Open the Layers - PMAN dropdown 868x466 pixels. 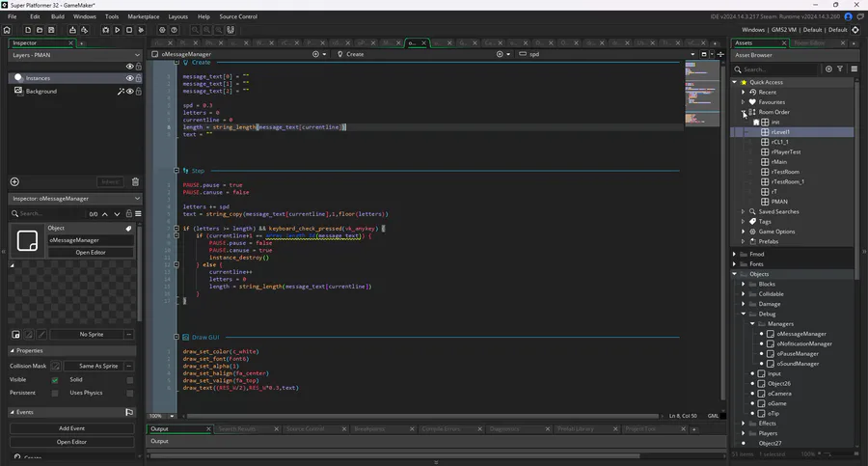pyautogui.click(x=75, y=55)
